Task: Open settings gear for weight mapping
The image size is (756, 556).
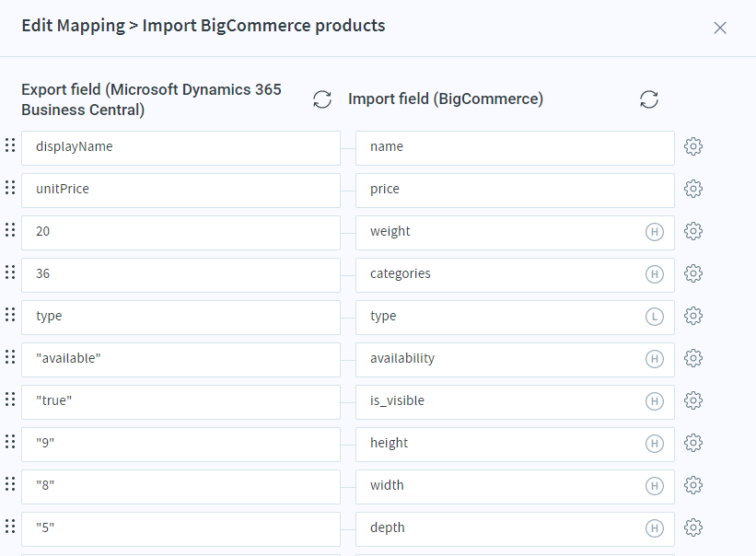Action: pos(693,231)
